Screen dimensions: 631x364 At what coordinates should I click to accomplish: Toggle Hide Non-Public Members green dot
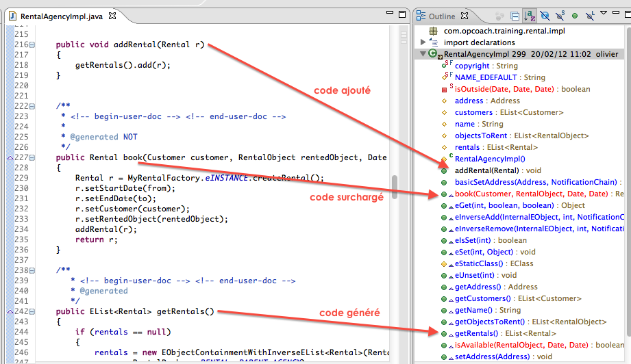click(575, 16)
